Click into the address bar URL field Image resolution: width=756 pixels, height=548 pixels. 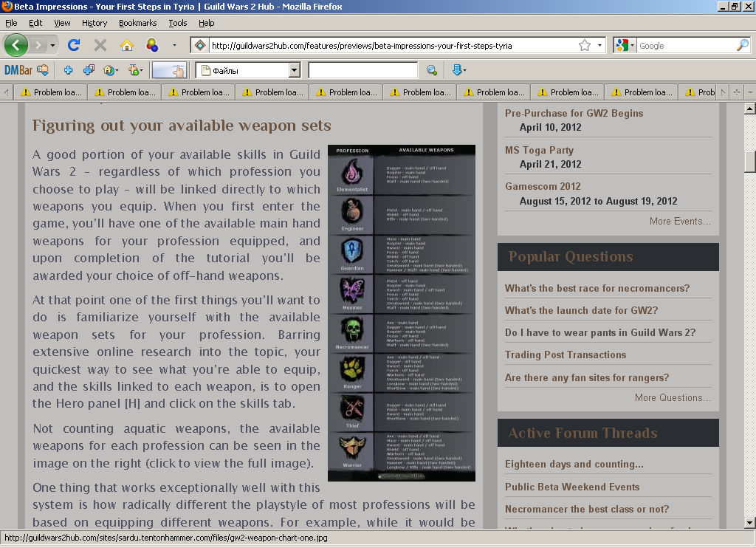tap(393, 45)
